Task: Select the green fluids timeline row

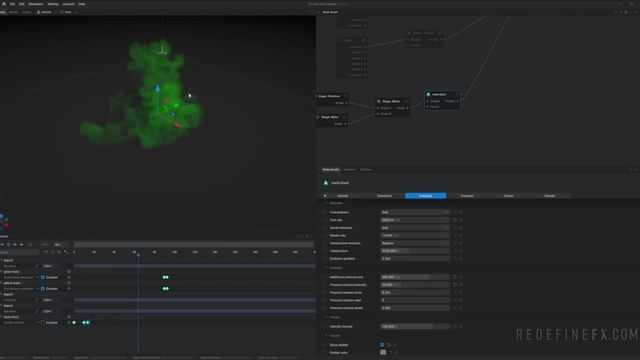Action: click(11, 272)
